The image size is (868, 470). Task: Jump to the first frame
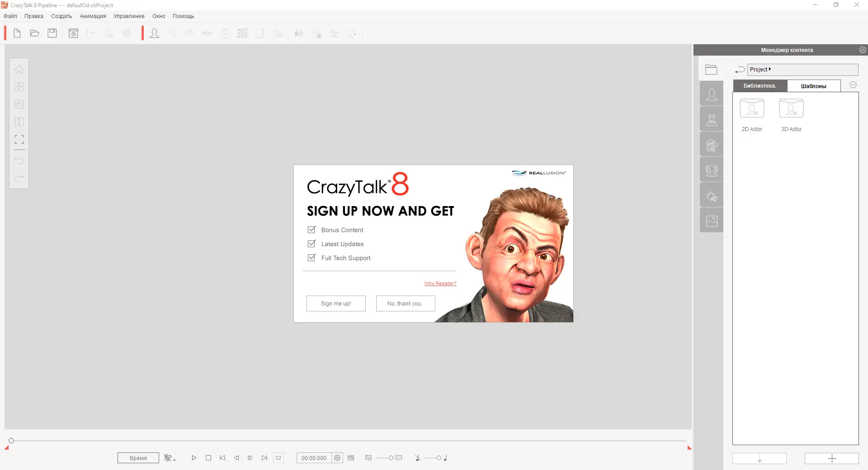222,458
